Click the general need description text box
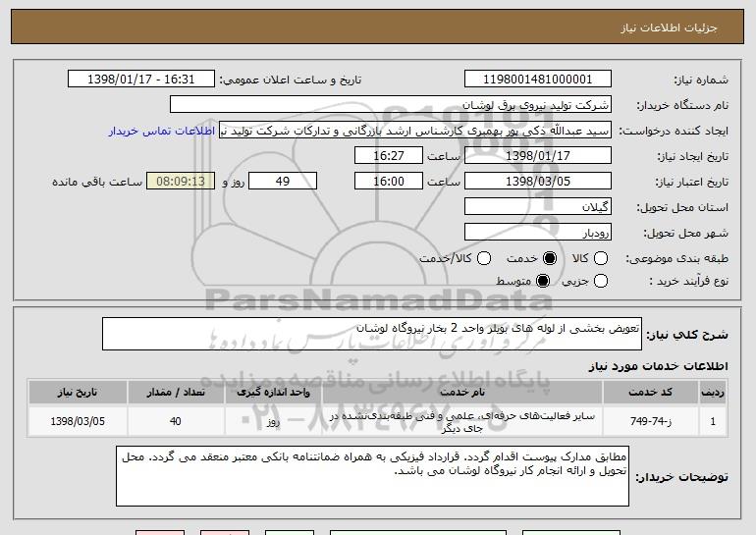The width and height of the screenshot is (756, 535). point(372,334)
